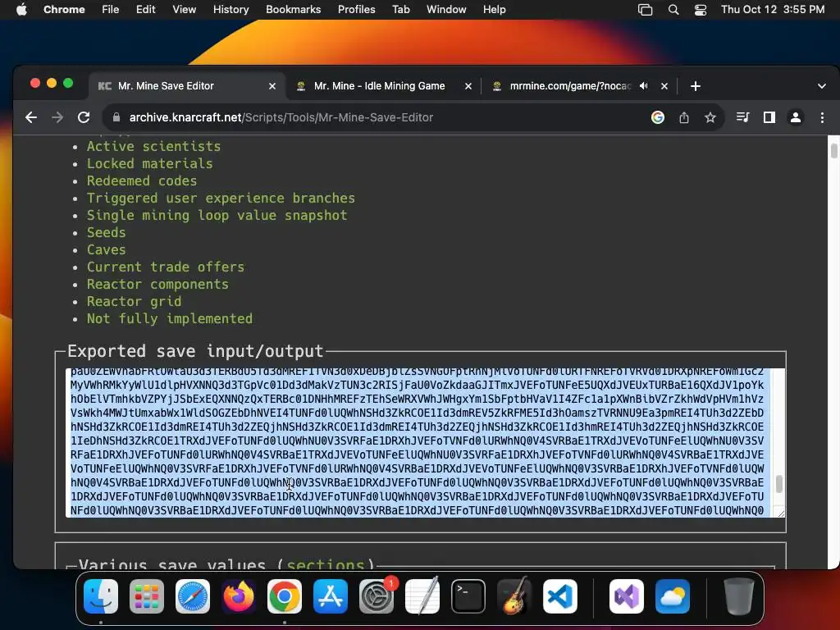The image size is (840, 630).
Task: Open the Chrome app menu
Action: pos(64,10)
